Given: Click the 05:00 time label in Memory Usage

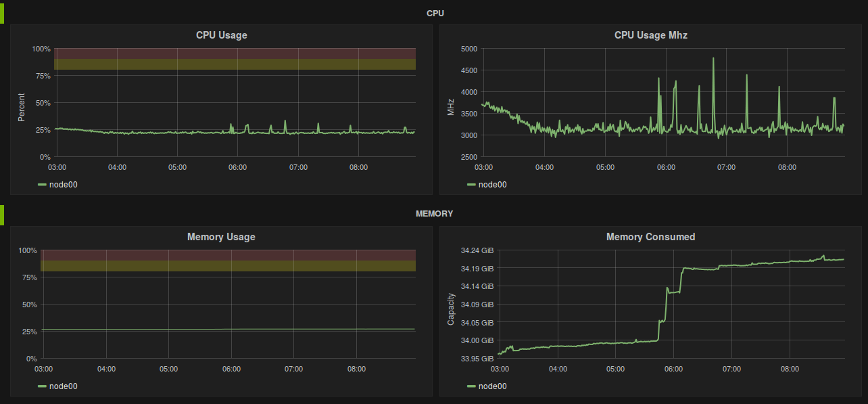Looking at the screenshot, I should point(168,369).
